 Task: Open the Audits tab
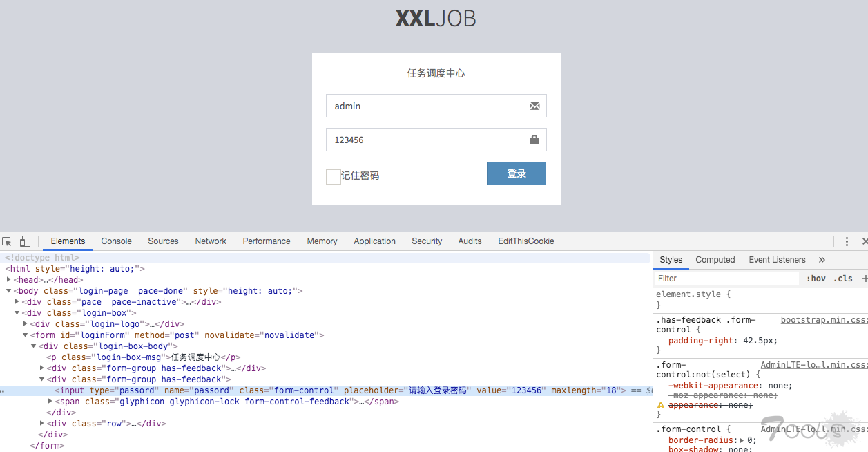point(470,241)
